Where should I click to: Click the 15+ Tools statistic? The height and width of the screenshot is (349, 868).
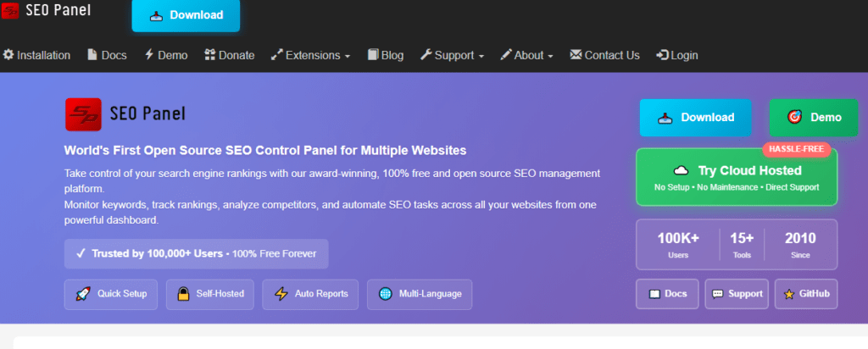(742, 245)
